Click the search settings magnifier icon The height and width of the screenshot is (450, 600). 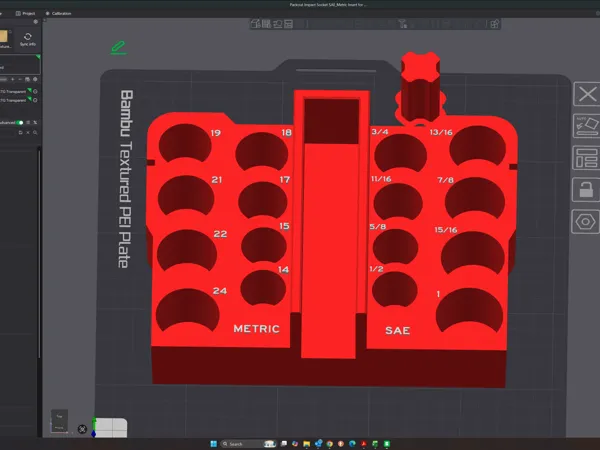pyautogui.click(x=35, y=132)
